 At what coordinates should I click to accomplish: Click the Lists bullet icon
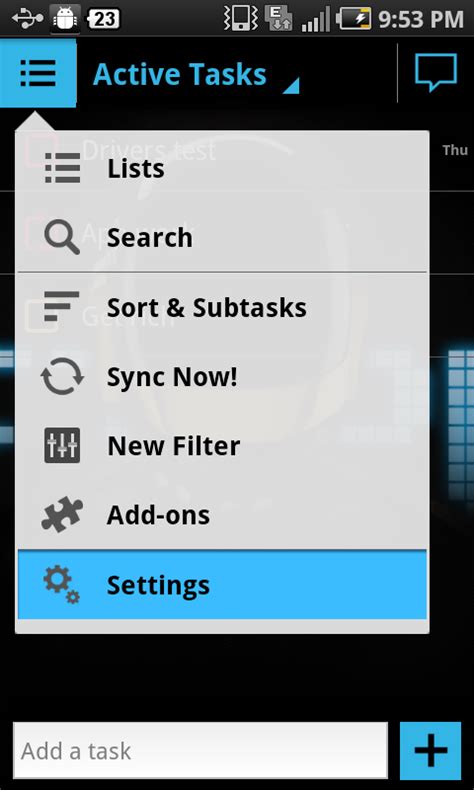(62, 168)
